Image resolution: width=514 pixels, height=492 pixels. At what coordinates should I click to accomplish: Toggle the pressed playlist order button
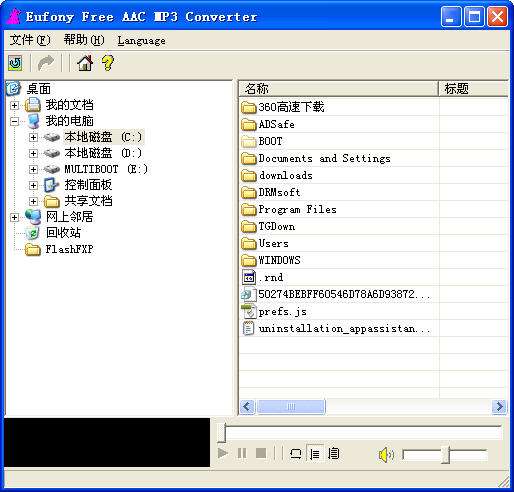(315, 454)
